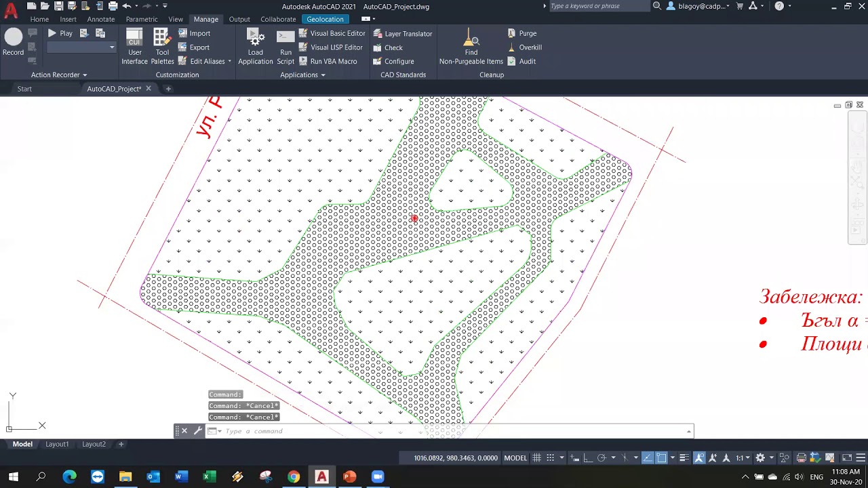The height and width of the screenshot is (488, 868).
Task: Click the Record button
Action: [x=13, y=42]
